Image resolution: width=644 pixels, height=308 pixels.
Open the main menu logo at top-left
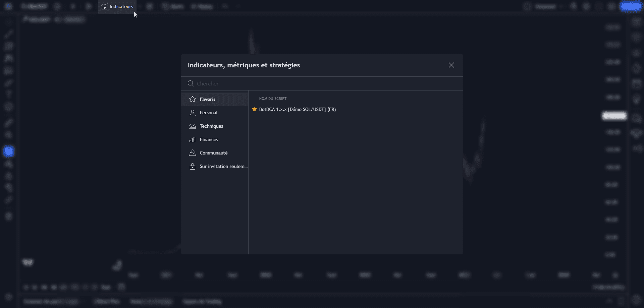coord(8,7)
